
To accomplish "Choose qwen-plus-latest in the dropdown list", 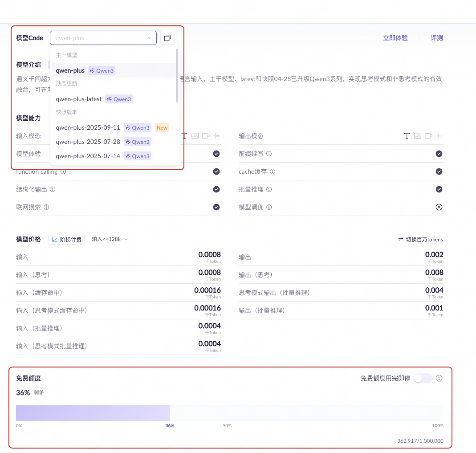I will click(114, 99).
